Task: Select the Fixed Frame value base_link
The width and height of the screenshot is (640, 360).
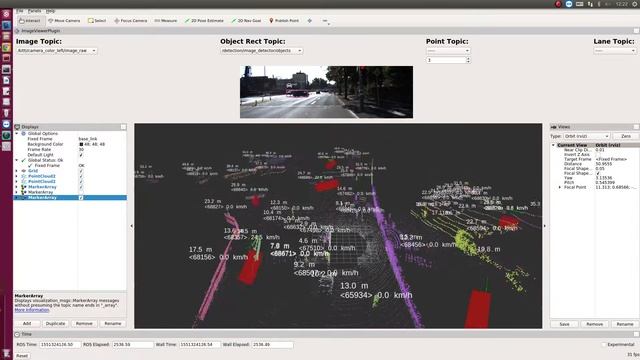Action: (x=88, y=139)
